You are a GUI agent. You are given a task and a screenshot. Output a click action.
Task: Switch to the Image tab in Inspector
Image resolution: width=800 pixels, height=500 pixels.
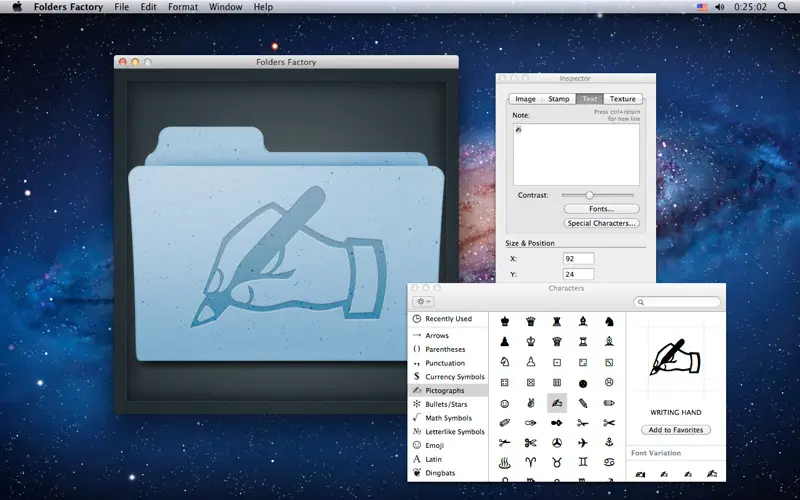pyautogui.click(x=525, y=99)
